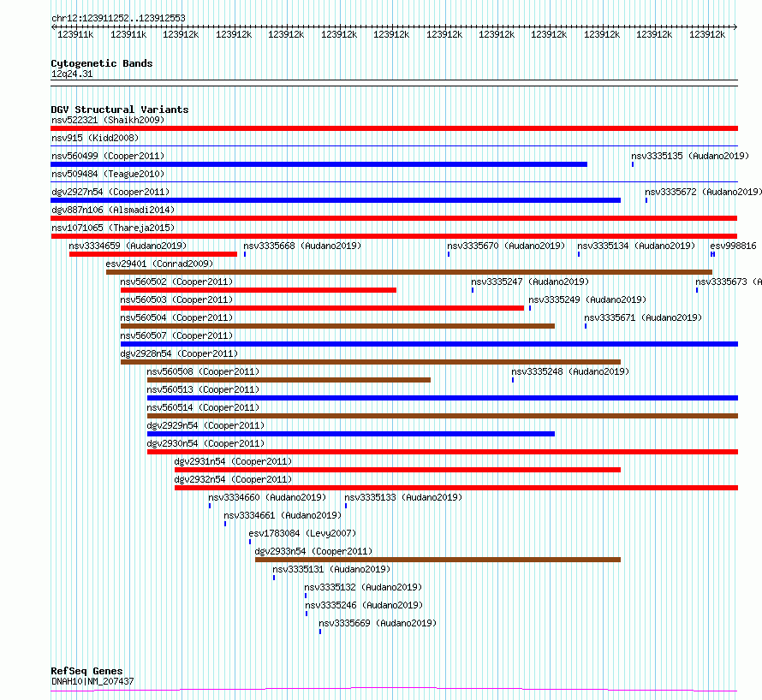Select the red nsv522321 variant bar
762x700 pixels.
394,128
